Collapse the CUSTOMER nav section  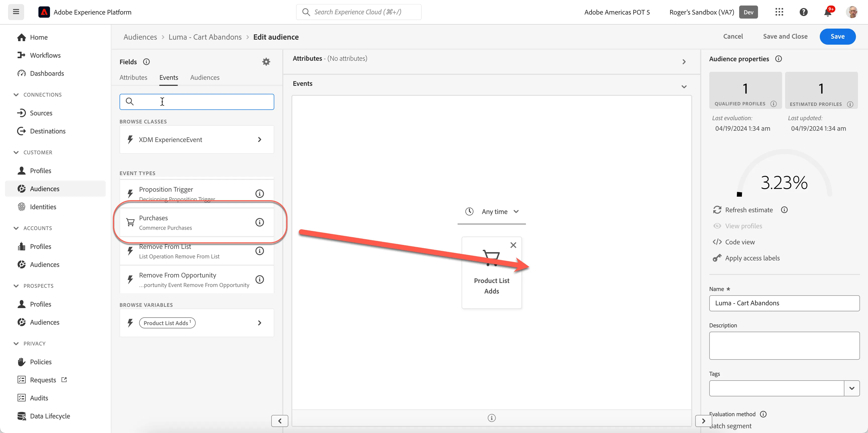pyautogui.click(x=16, y=153)
